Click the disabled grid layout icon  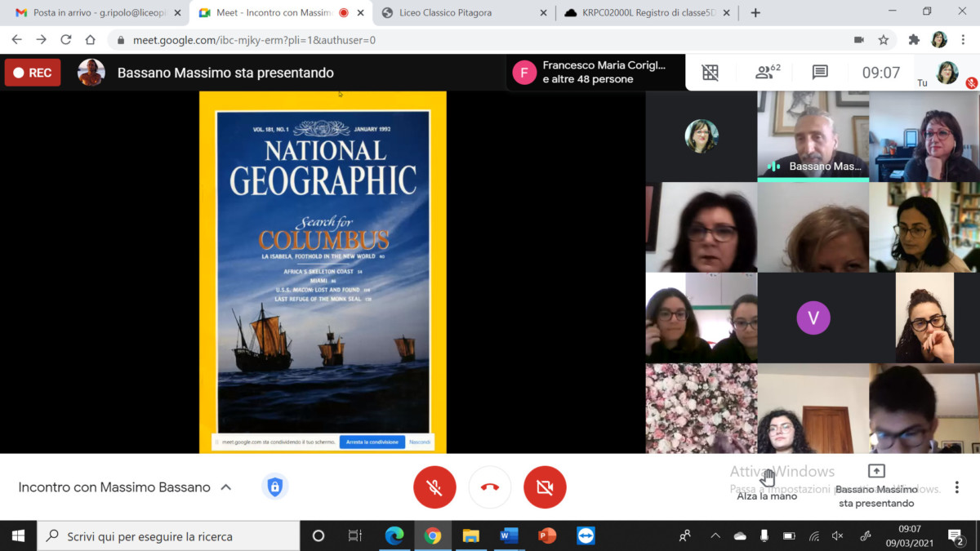[710, 73]
